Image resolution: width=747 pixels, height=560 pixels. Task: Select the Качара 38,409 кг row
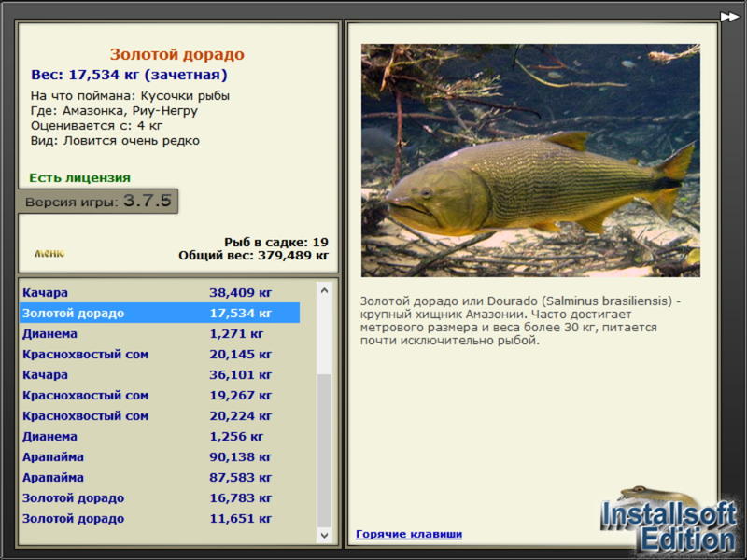click(160, 292)
